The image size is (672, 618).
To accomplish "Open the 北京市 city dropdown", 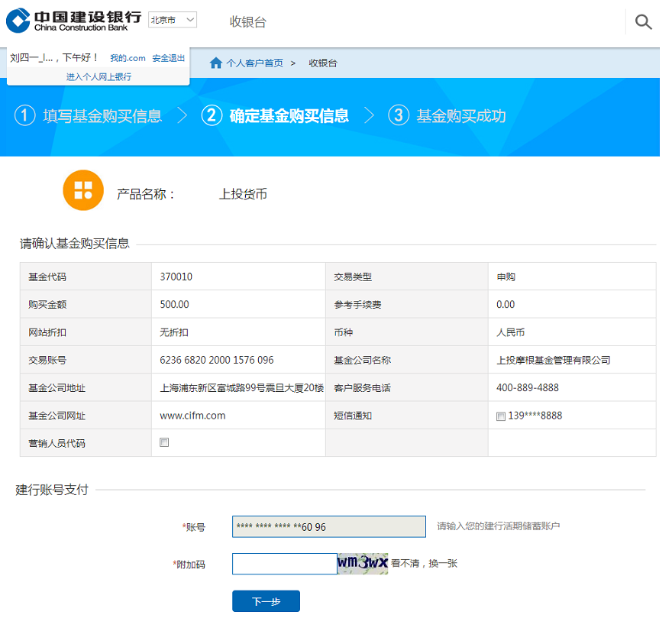I will 172,20.
